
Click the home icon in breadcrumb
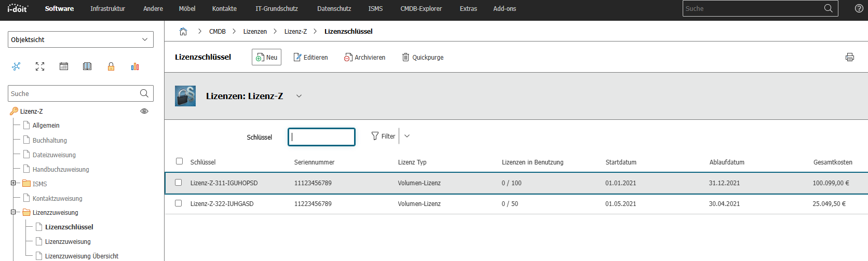click(183, 32)
